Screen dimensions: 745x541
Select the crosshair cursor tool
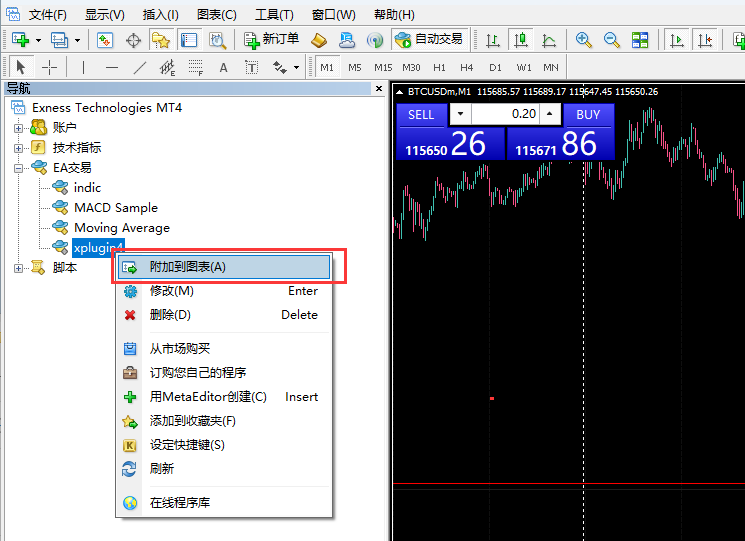48,67
